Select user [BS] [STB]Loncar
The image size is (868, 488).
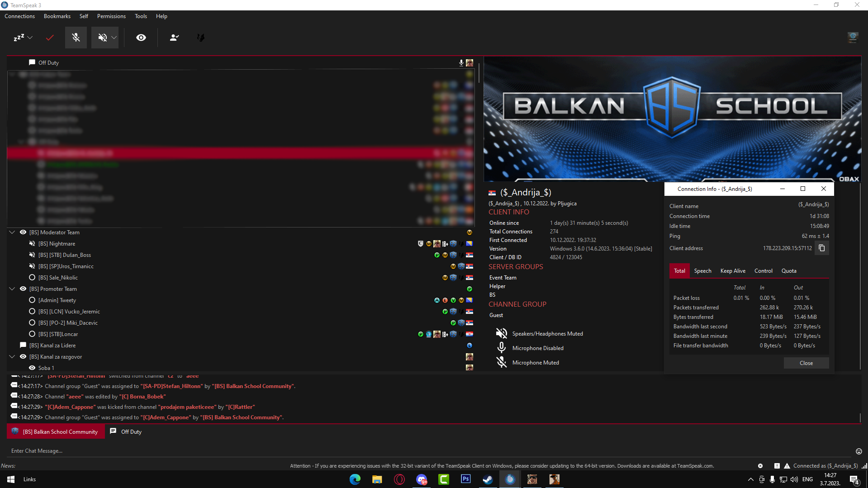click(58, 334)
